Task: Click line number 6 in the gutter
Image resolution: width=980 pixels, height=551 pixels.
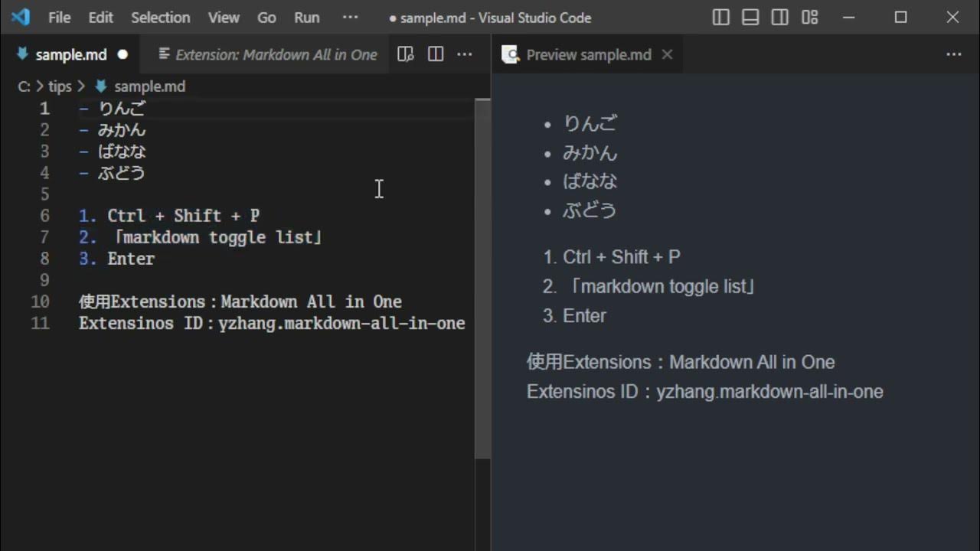Action: tap(44, 216)
